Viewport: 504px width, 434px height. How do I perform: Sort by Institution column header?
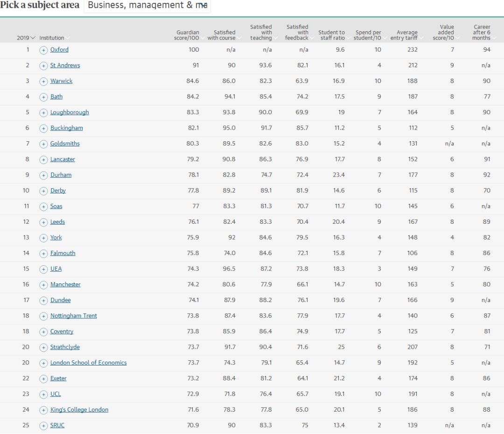54,38
